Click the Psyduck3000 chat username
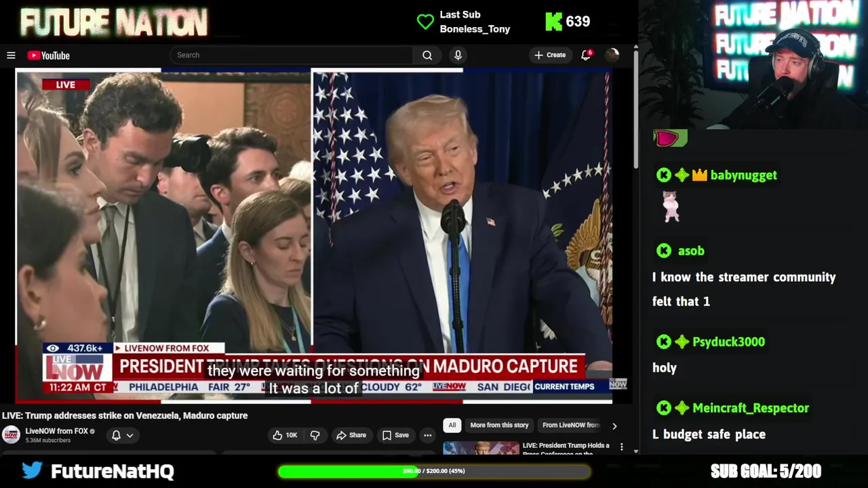This screenshot has width=868, height=488. click(728, 342)
